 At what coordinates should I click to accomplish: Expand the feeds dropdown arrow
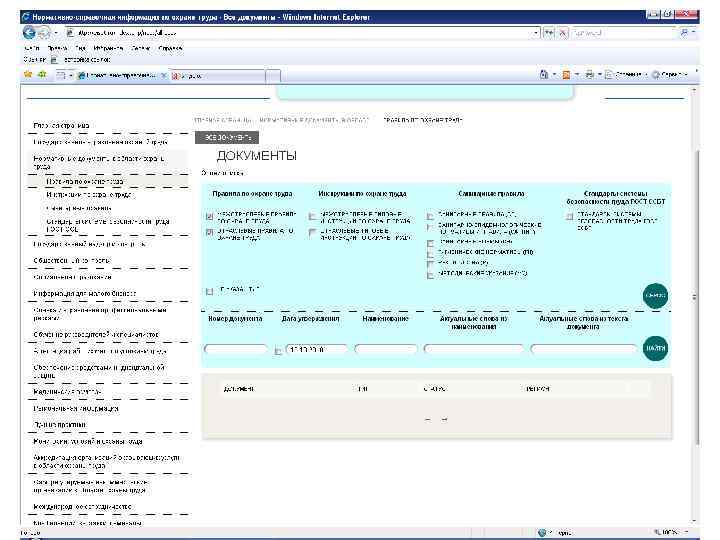[x=577, y=74]
